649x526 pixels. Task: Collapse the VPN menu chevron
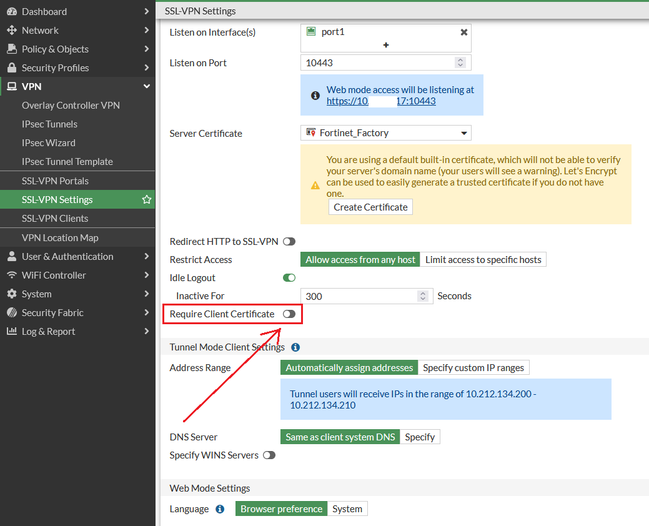(x=147, y=86)
